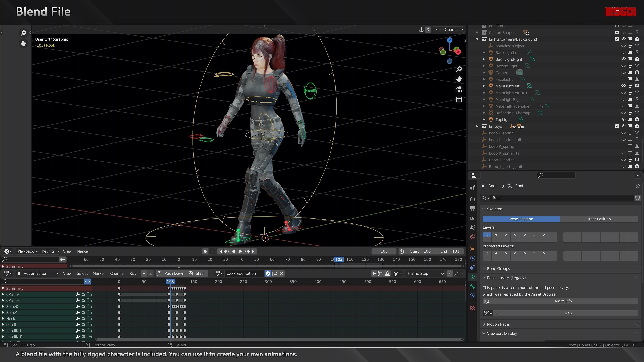Click the More Info button
This screenshot has height=362, width=644.
pyautogui.click(x=563, y=301)
